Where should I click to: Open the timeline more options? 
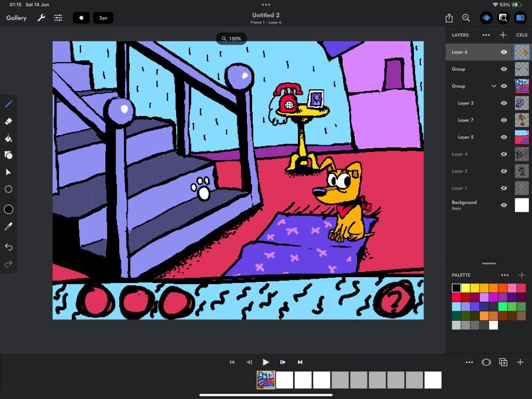tap(469, 362)
